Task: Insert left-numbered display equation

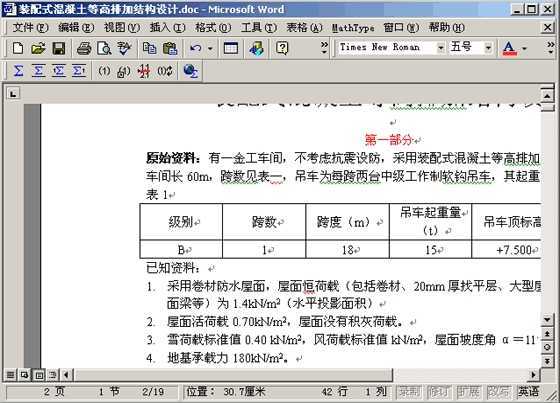Action: click(59, 71)
